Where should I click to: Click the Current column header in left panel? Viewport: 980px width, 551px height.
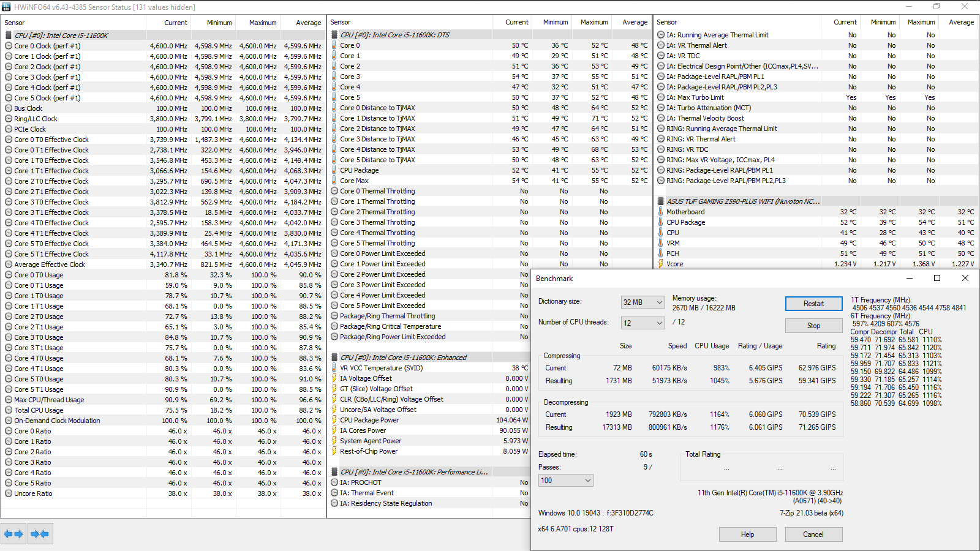coord(169,23)
